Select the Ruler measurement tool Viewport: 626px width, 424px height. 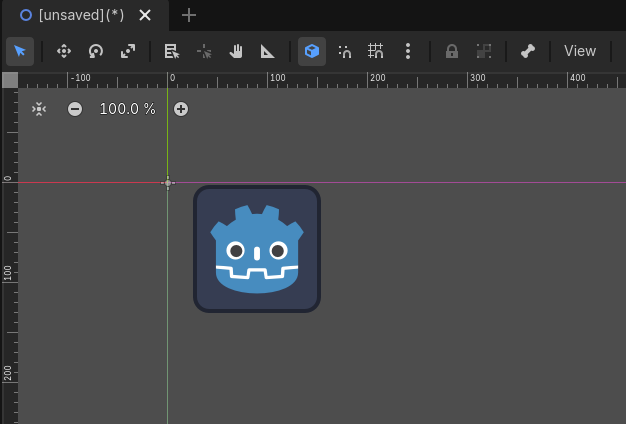tap(268, 52)
